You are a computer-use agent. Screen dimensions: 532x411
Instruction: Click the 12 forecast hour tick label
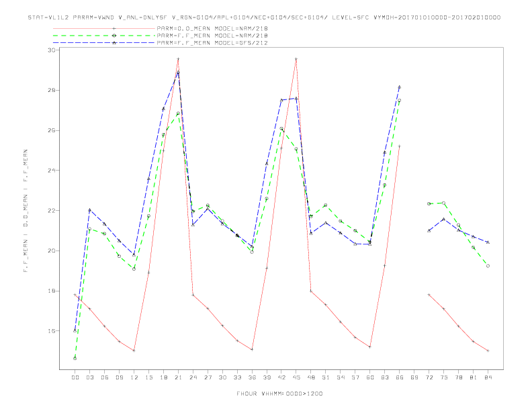click(134, 377)
